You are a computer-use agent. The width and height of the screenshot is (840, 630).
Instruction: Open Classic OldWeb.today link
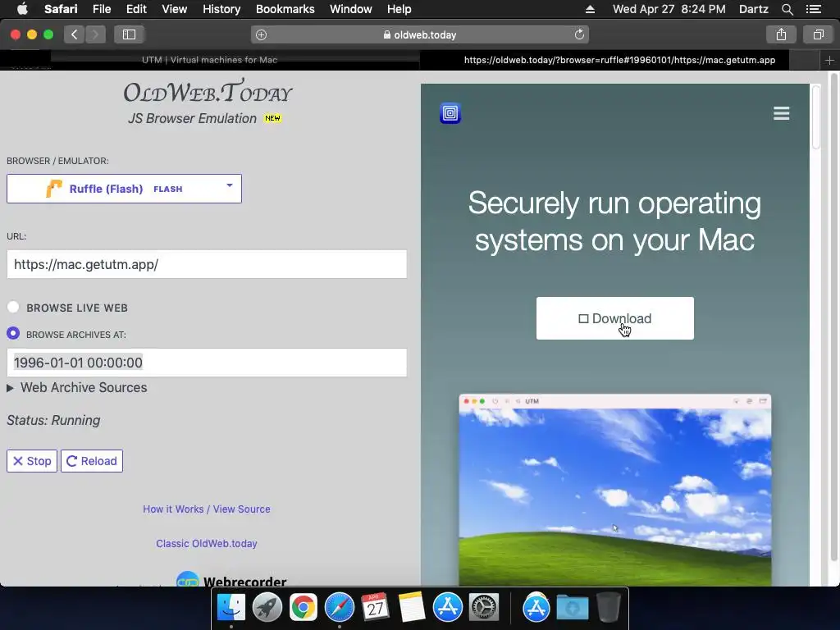(x=207, y=544)
